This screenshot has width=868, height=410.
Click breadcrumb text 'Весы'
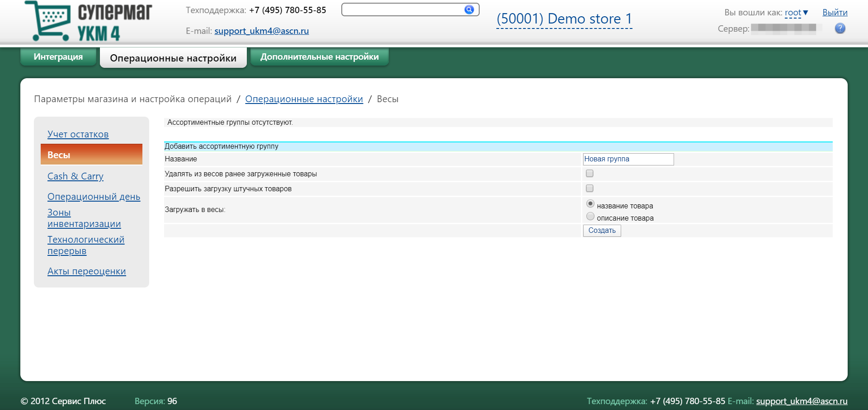point(387,99)
